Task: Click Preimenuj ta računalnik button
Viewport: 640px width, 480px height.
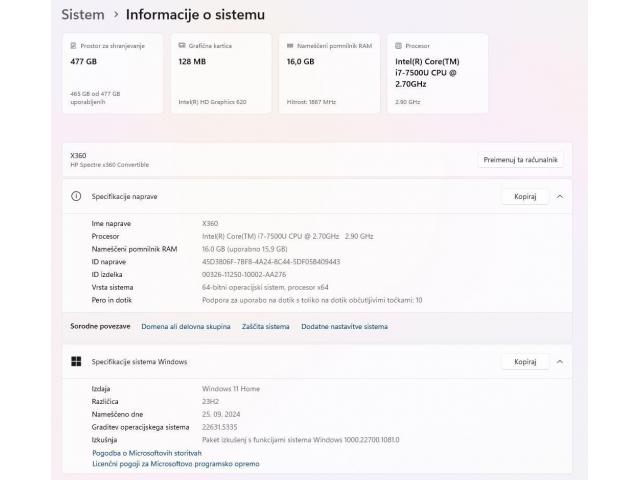Action: pyautogui.click(x=520, y=160)
